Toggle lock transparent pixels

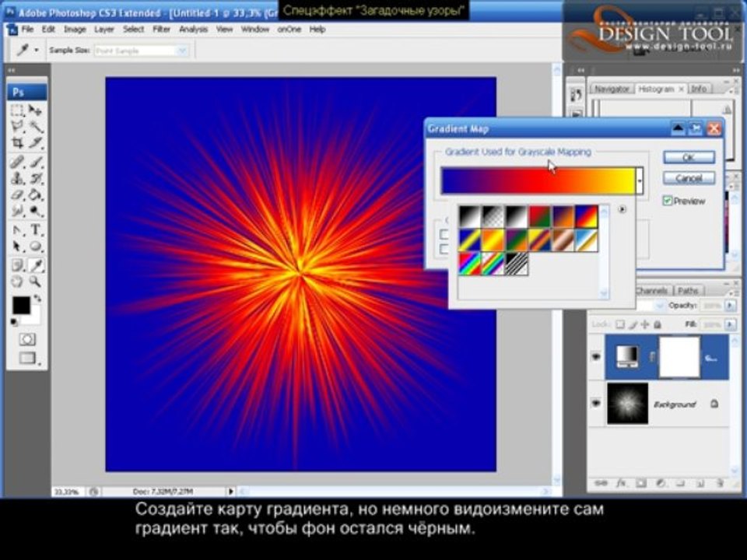(x=620, y=325)
